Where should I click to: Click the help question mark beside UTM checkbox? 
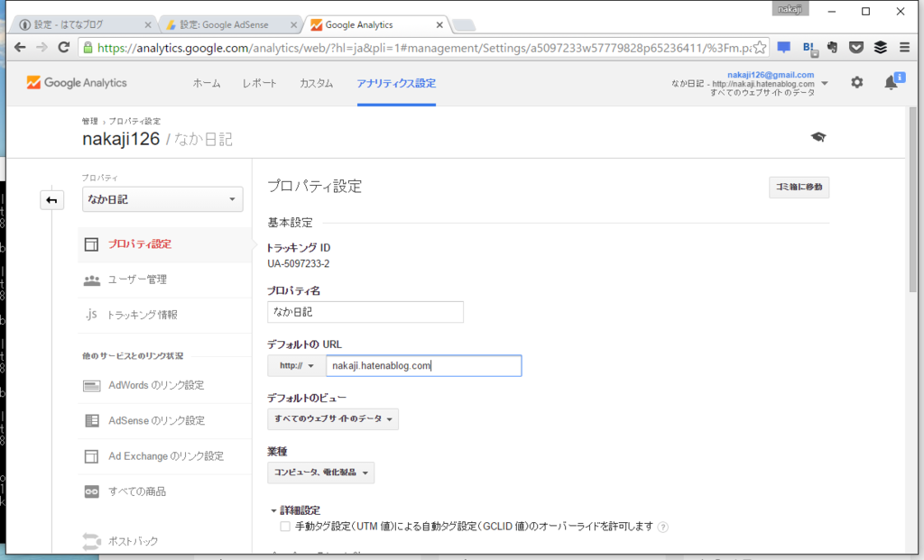tap(663, 527)
